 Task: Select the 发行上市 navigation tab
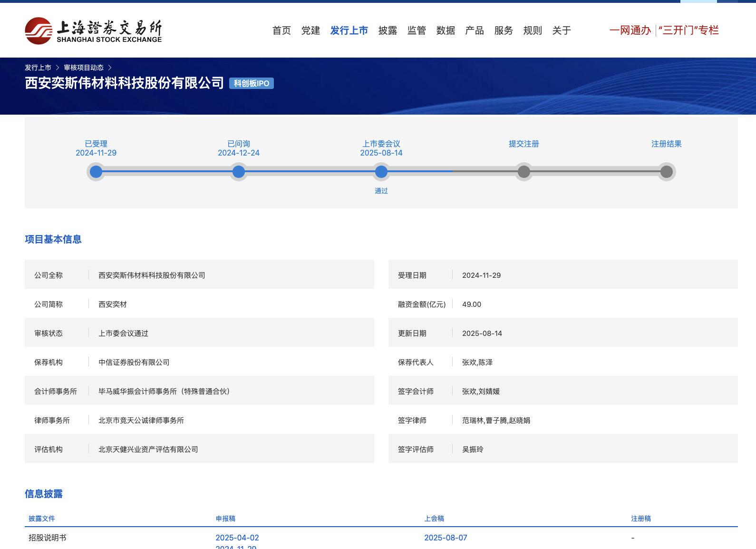[349, 30]
